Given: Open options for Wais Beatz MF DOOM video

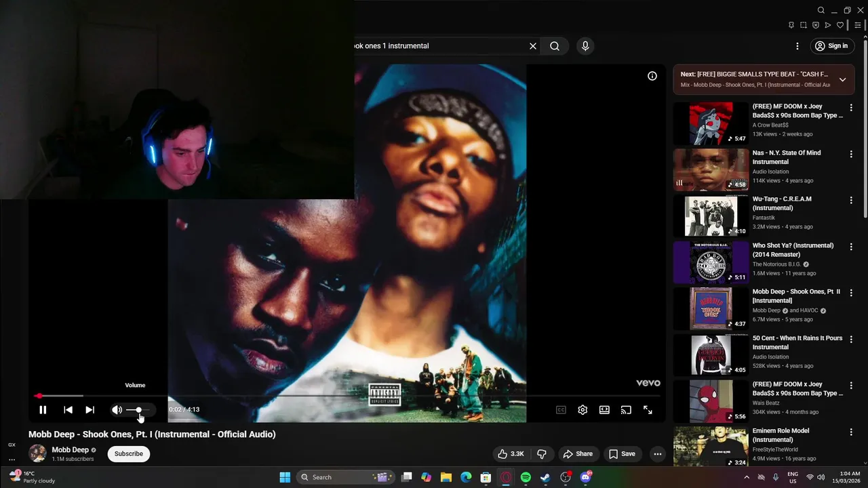Looking at the screenshot, I should tap(851, 386).
